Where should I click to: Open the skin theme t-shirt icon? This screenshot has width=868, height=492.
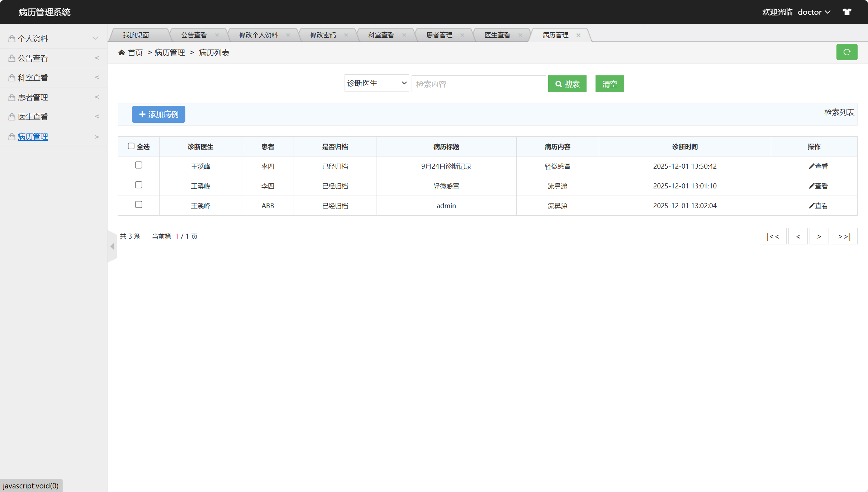[x=847, y=12]
